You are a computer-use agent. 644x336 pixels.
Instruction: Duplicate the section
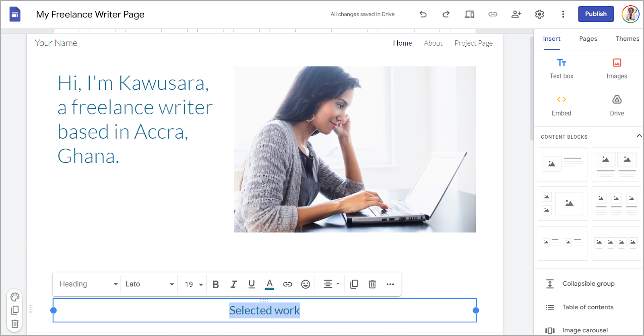click(15, 310)
